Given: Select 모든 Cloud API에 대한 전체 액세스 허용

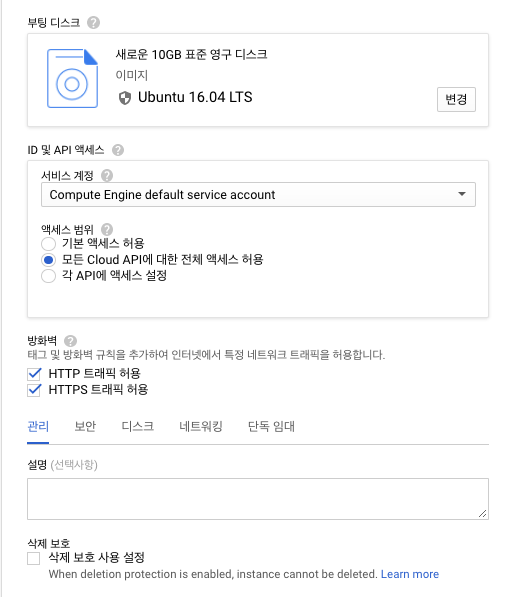Looking at the screenshot, I should pyautogui.click(x=48, y=260).
